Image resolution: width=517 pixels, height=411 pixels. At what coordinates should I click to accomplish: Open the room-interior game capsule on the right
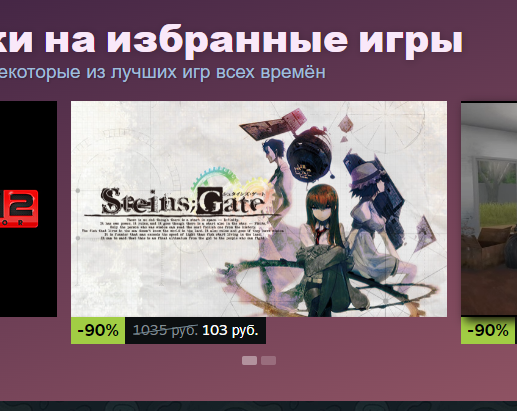click(489, 209)
